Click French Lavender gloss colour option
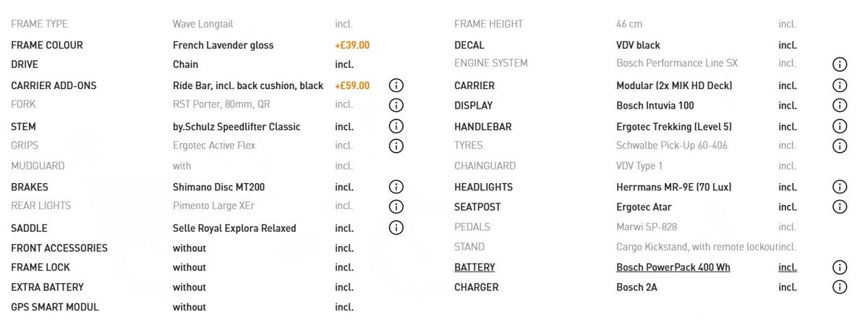The width and height of the screenshot is (868, 325). [x=223, y=45]
